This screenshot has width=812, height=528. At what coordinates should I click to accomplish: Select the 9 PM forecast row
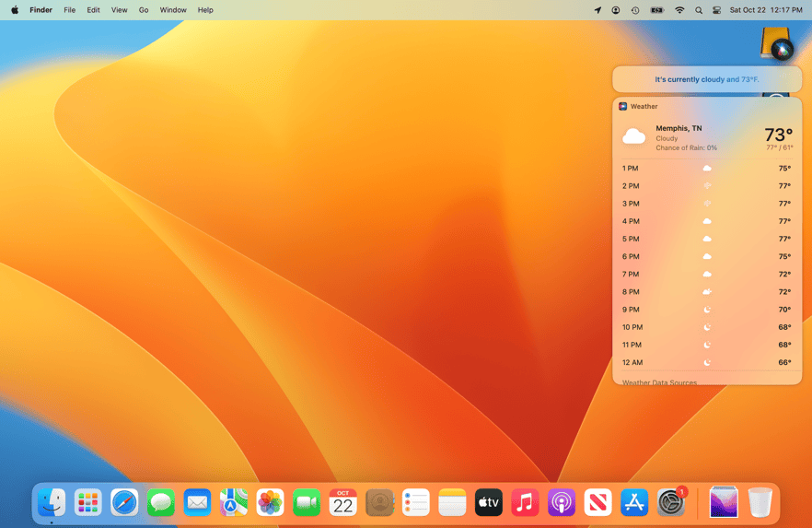[707, 310]
